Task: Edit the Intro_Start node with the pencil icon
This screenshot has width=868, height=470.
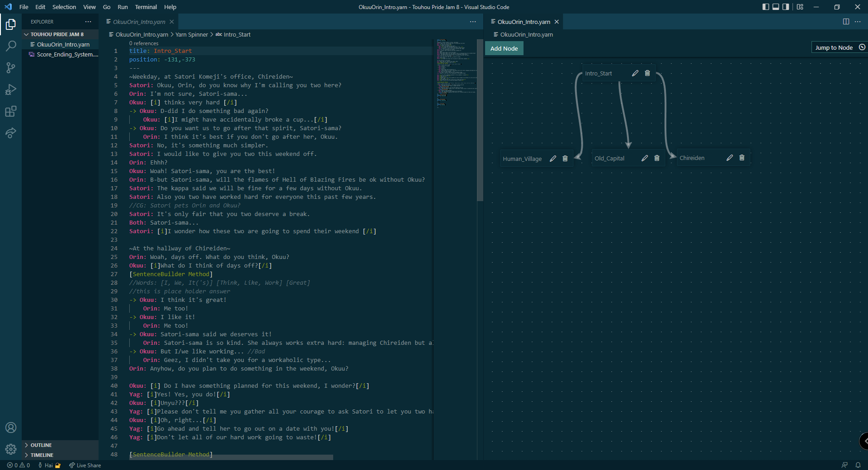Action: pos(635,73)
